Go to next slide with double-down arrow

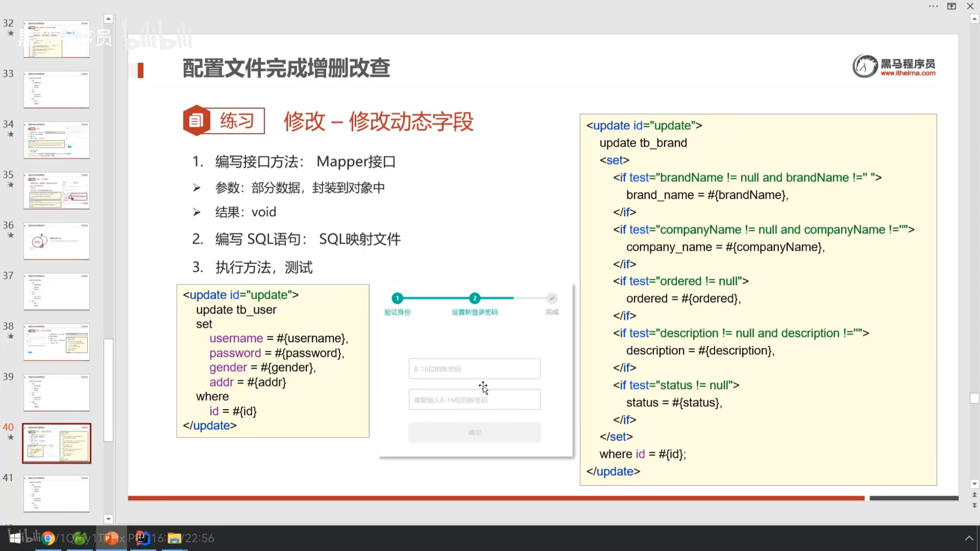(974, 505)
